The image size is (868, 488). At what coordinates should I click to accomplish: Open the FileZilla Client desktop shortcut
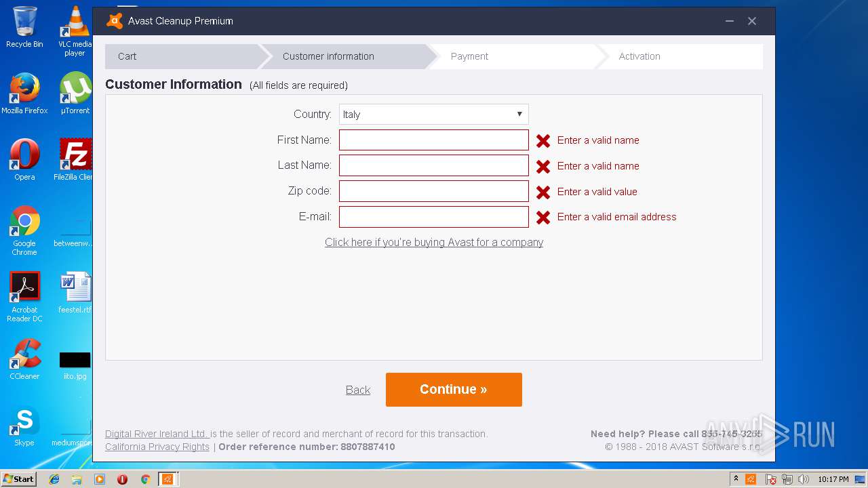tap(75, 160)
